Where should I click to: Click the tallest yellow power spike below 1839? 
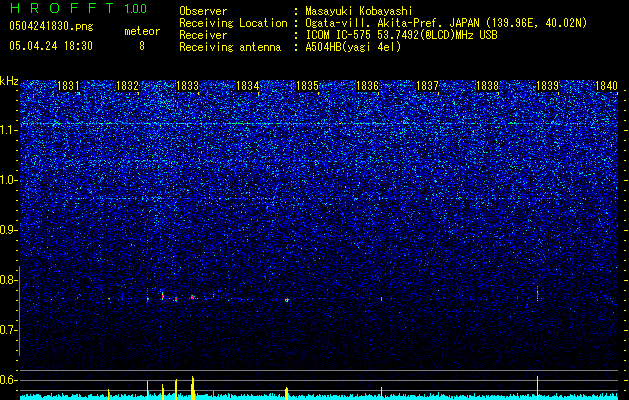click(538, 388)
